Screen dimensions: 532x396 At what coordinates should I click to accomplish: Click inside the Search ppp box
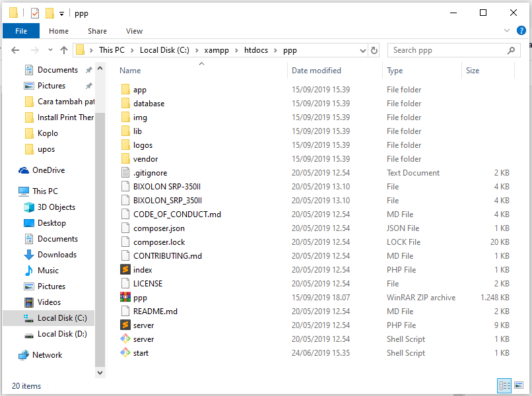pyautogui.click(x=442, y=49)
